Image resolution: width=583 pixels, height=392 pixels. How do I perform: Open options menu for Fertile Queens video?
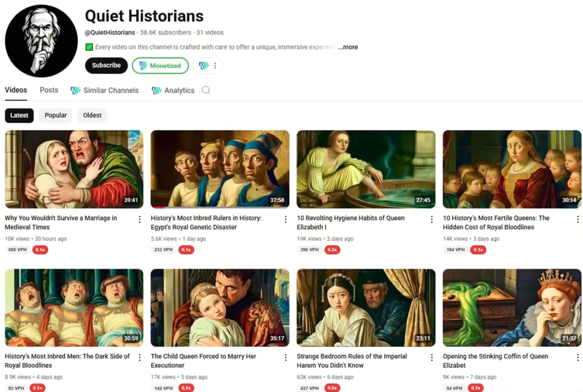(x=577, y=219)
